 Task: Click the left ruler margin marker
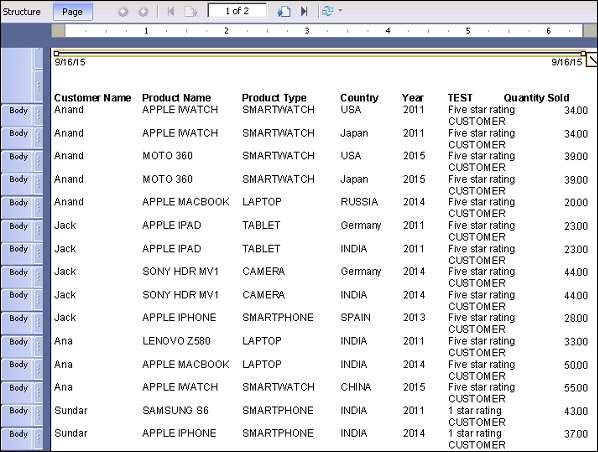(58, 31)
